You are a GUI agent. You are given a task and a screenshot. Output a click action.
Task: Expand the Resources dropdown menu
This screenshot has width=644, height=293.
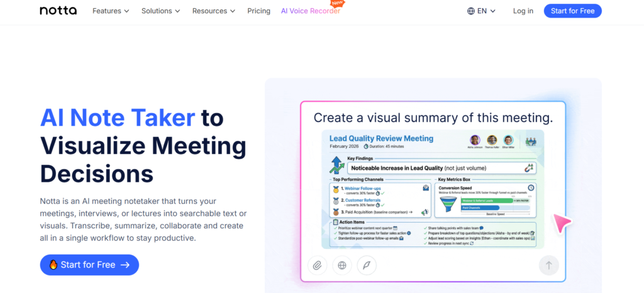[x=214, y=11]
